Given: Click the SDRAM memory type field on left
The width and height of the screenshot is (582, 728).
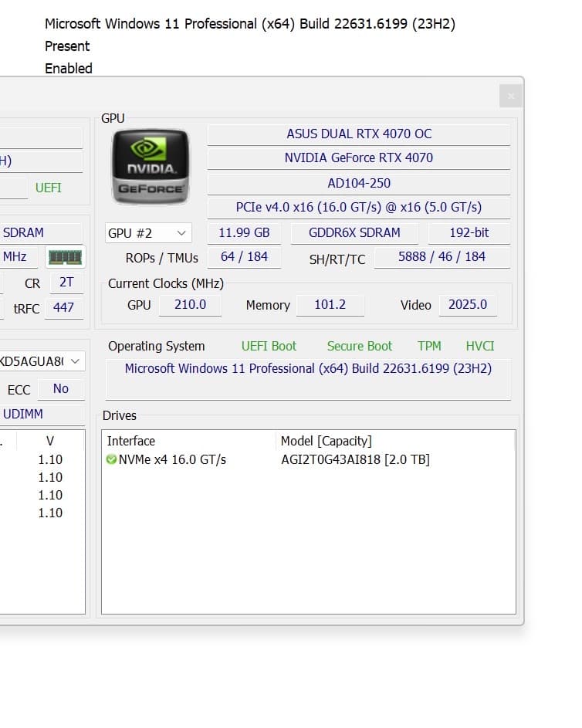Looking at the screenshot, I should coord(42,232).
